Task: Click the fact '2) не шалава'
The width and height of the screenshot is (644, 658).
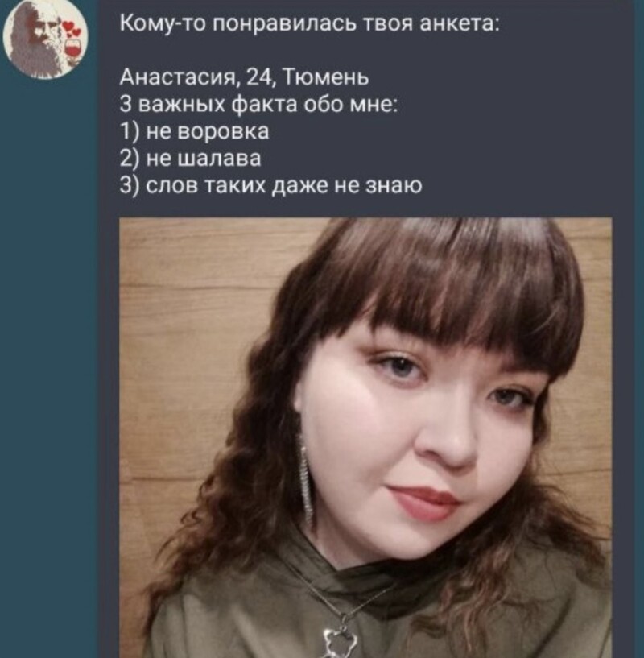Action: [x=190, y=159]
